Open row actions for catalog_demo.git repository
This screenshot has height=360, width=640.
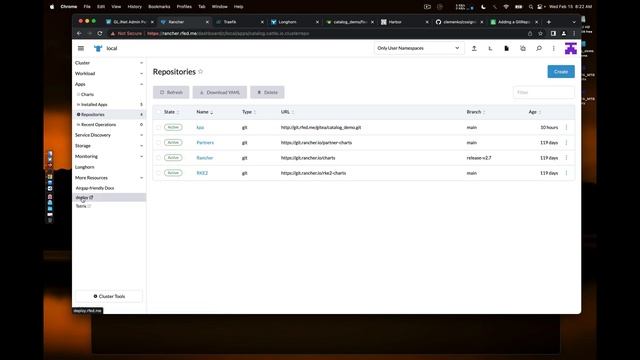(x=567, y=127)
